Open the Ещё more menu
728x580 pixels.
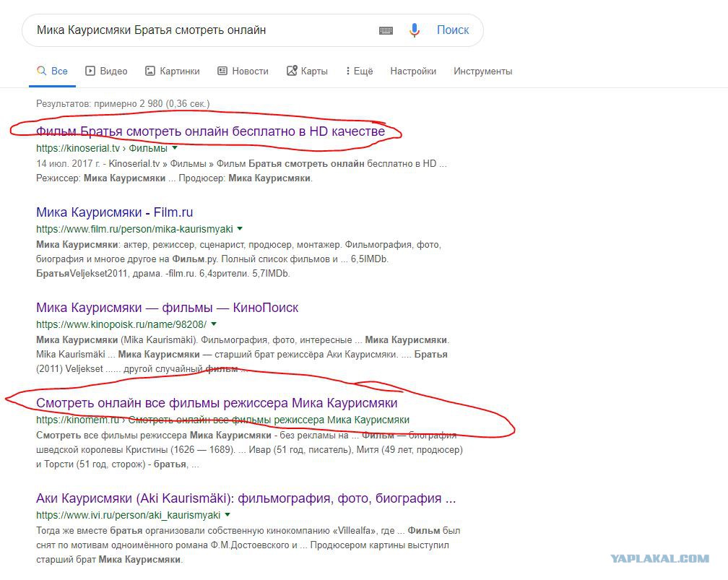click(x=360, y=71)
